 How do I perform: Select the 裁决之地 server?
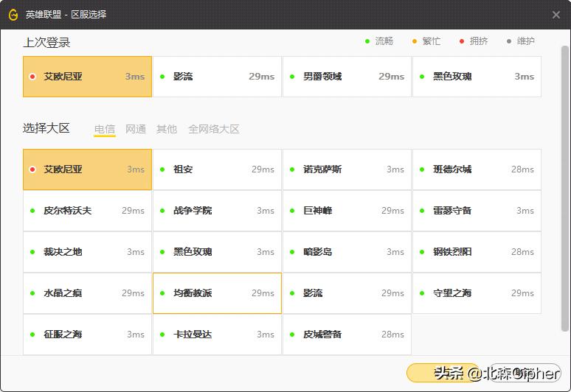tap(87, 252)
